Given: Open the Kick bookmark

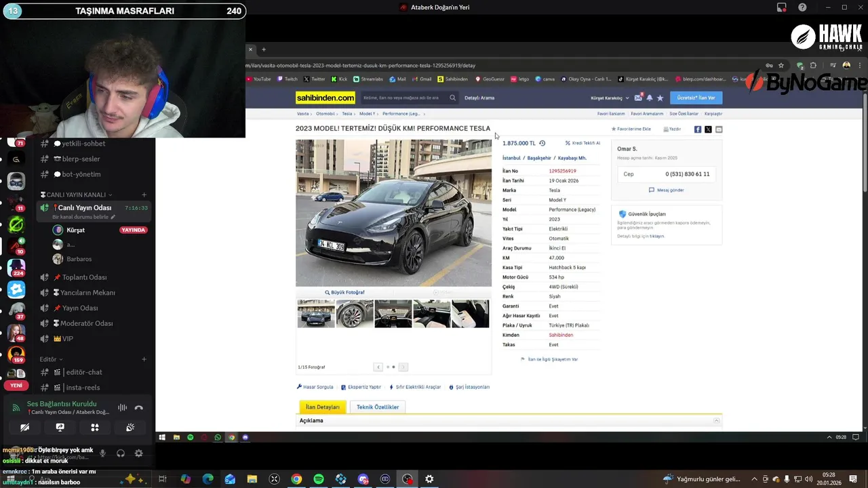Looking at the screenshot, I should [340, 79].
